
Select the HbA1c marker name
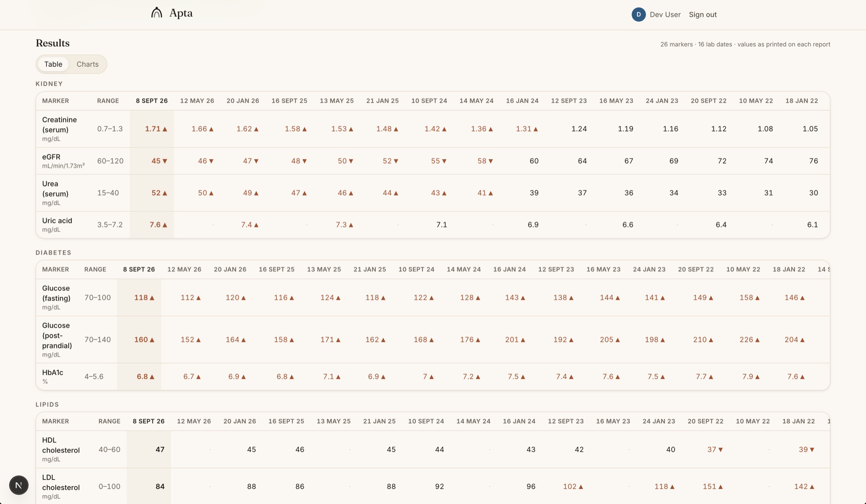pyautogui.click(x=52, y=372)
